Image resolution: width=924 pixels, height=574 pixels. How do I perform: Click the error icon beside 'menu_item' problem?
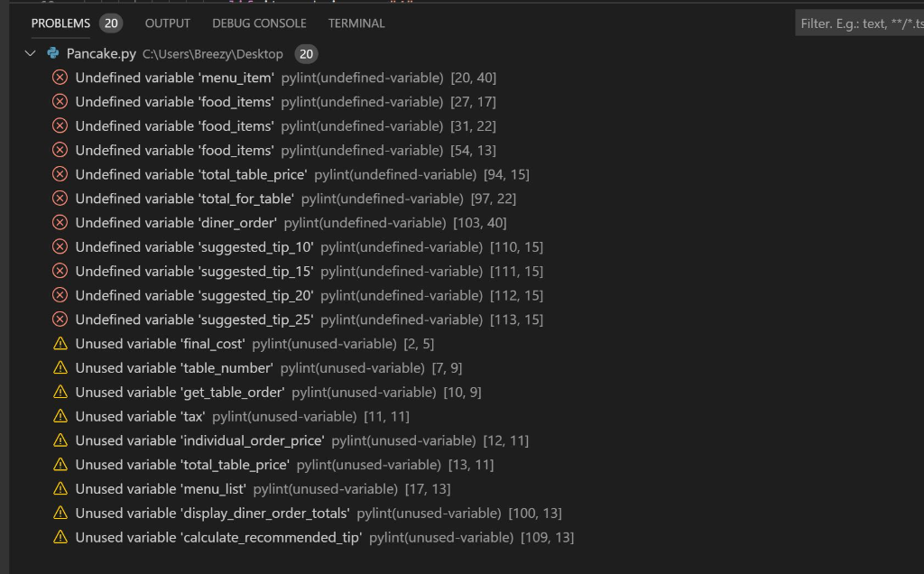(60, 78)
